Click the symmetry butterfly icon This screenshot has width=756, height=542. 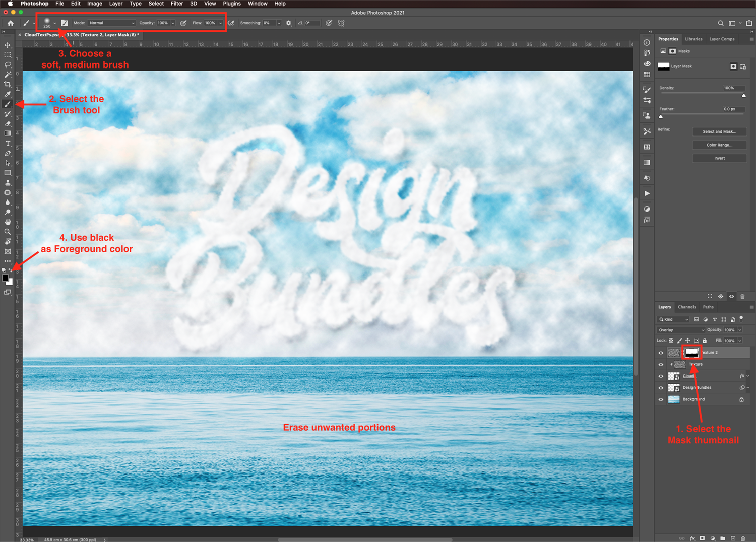click(341, 23)
